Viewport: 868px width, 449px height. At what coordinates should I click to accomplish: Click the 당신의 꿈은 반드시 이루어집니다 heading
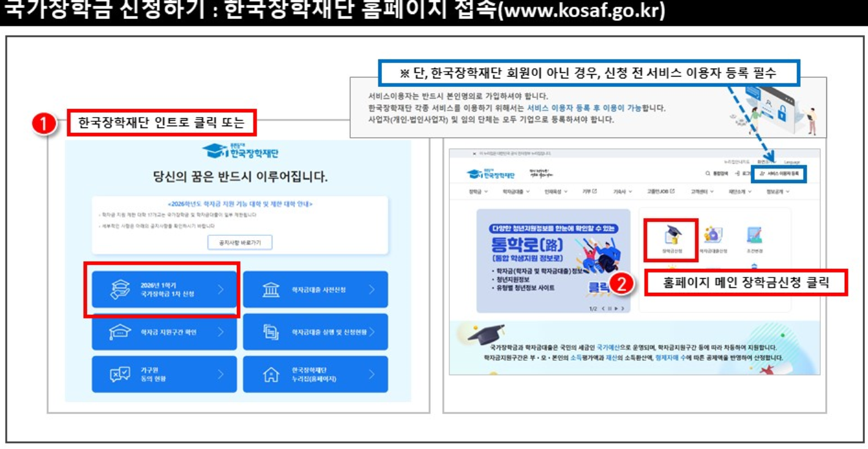pos(241,178)
